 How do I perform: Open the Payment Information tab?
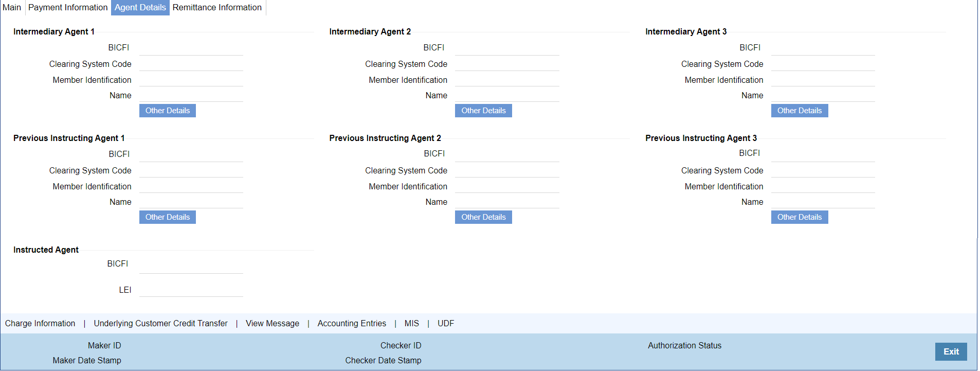click(x=68, y=8)
